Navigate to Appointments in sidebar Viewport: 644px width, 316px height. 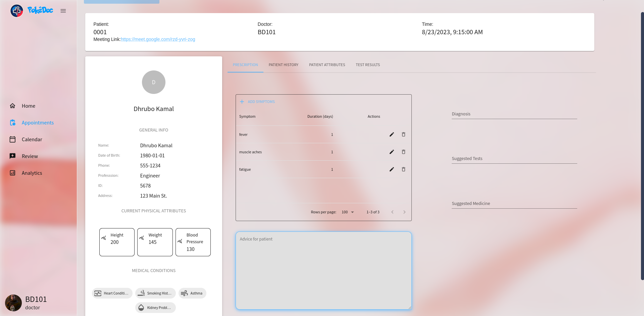[38, 122]
